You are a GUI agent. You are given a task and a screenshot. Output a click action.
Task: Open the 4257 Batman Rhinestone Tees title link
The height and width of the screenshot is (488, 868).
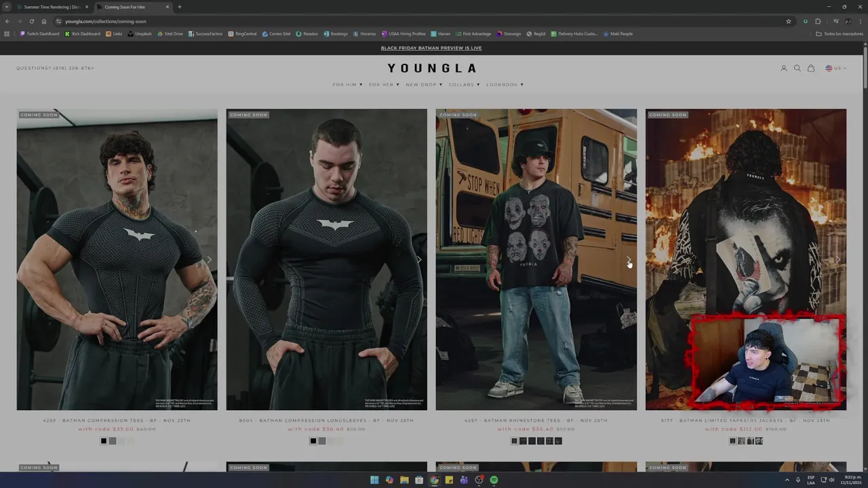536,420
